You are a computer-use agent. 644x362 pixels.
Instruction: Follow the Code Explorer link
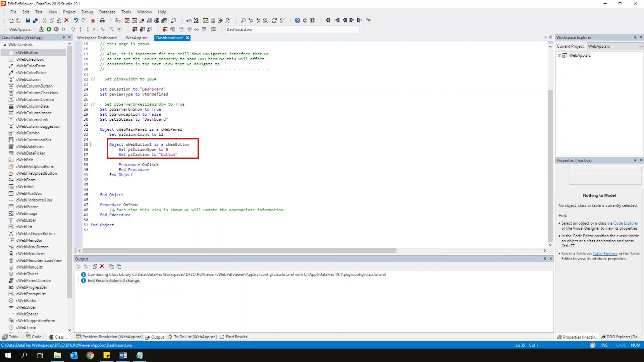pyautogui.click(x=626, y=223)
